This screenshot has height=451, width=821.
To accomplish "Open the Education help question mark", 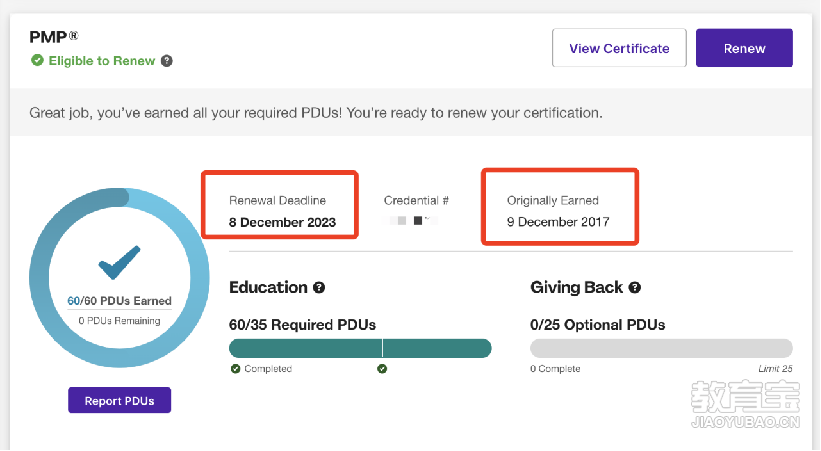I will [319, 288].
